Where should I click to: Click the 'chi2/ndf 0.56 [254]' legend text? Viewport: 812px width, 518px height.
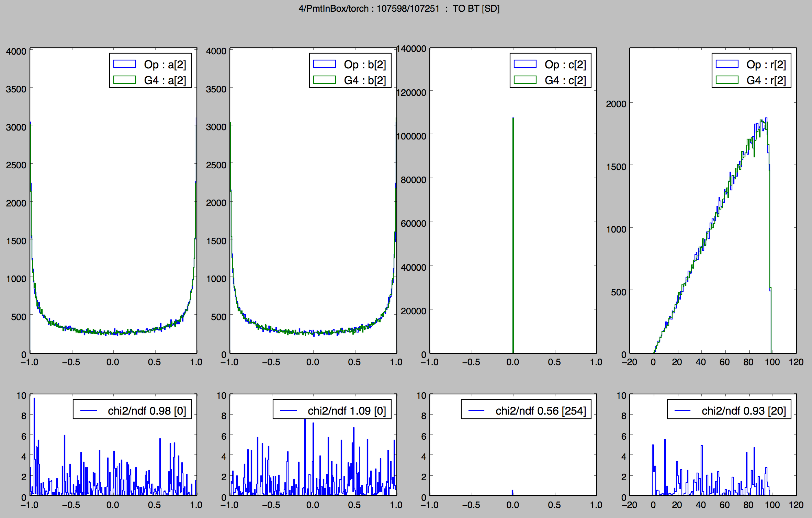tap(541, 411)
